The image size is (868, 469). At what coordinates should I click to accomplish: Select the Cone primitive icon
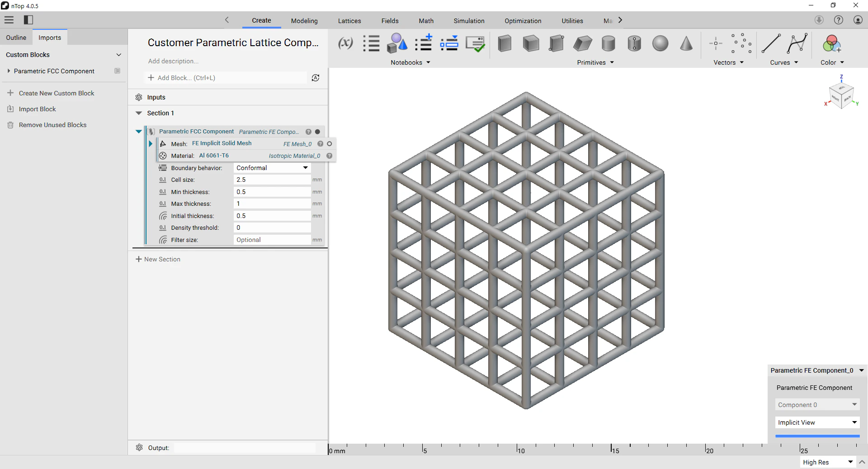[686, 43]
